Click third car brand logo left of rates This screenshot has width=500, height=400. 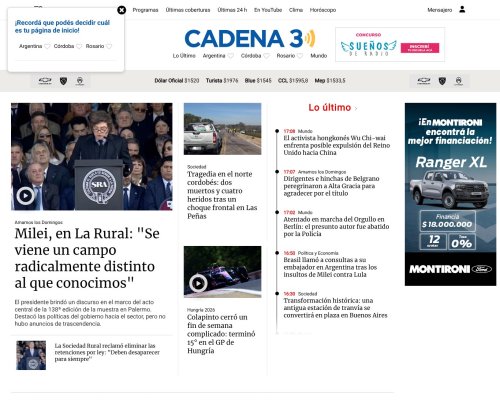[x=80, y=81]
